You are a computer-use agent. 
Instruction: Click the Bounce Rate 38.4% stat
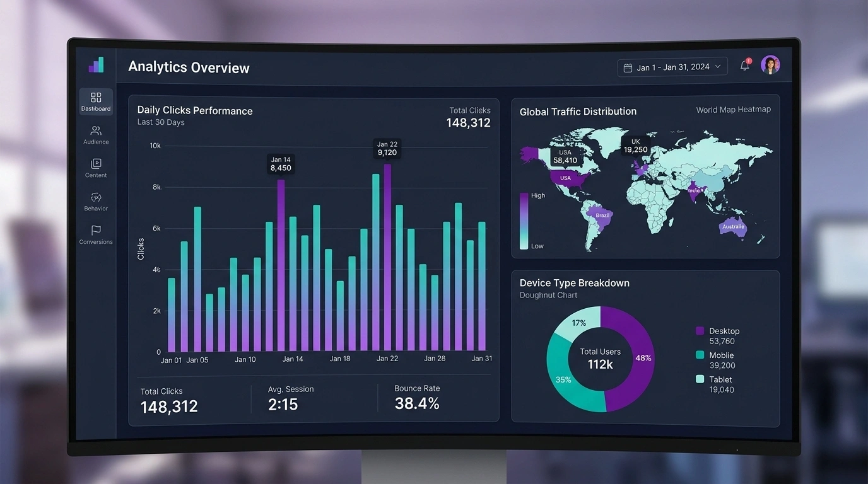tap(417, 398)
